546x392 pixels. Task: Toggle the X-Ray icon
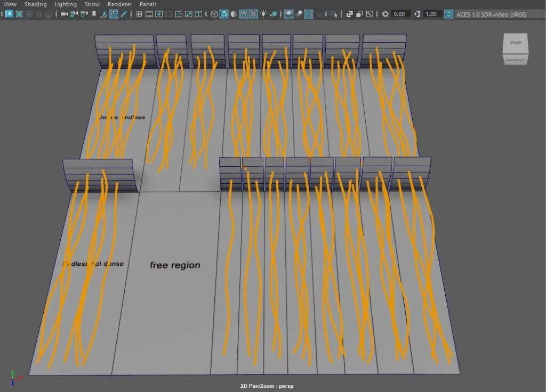point(350,14)
